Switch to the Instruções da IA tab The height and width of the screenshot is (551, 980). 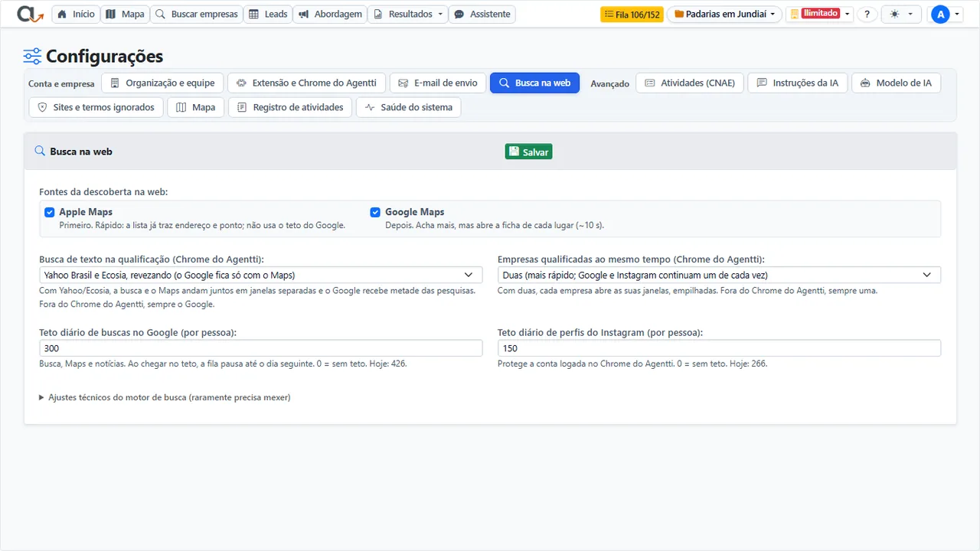click(797, 83)
